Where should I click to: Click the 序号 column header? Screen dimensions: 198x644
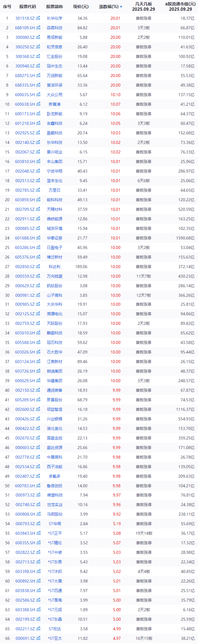7,7
